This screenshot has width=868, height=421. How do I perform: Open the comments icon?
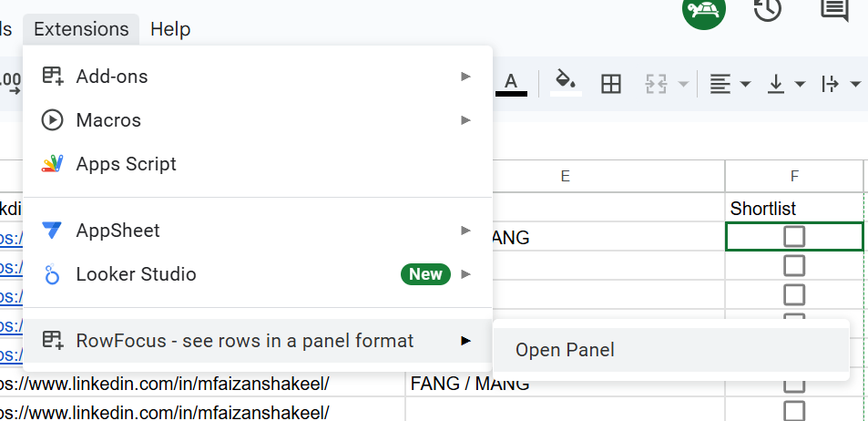834,9
